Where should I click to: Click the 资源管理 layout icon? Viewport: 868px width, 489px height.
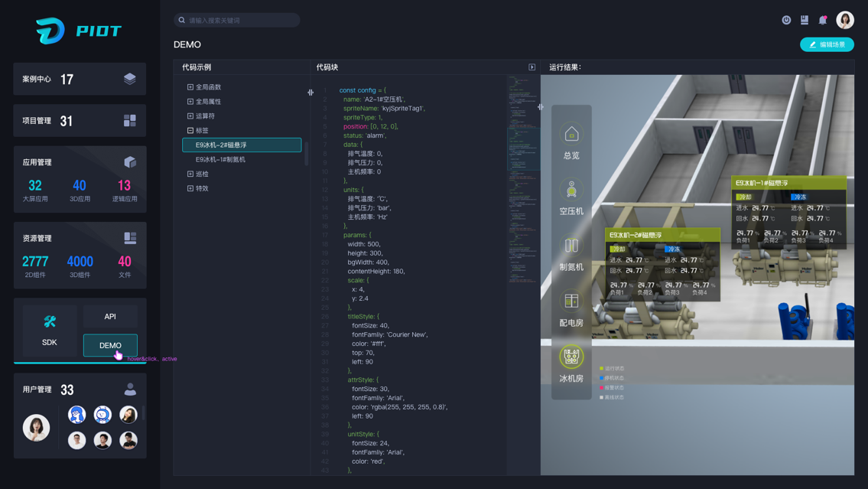pyautogui.click(x=130, y=238)
